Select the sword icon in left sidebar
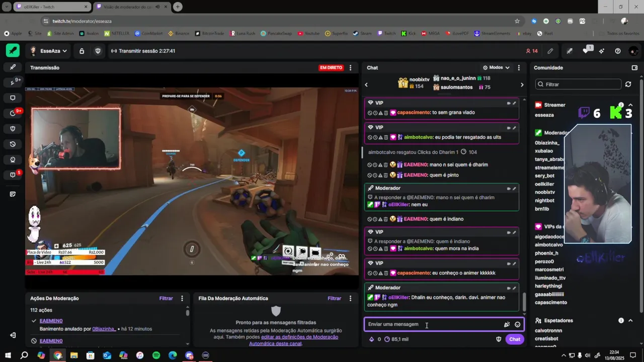Viewport: 644px width, 362px height. coord(13,67)
